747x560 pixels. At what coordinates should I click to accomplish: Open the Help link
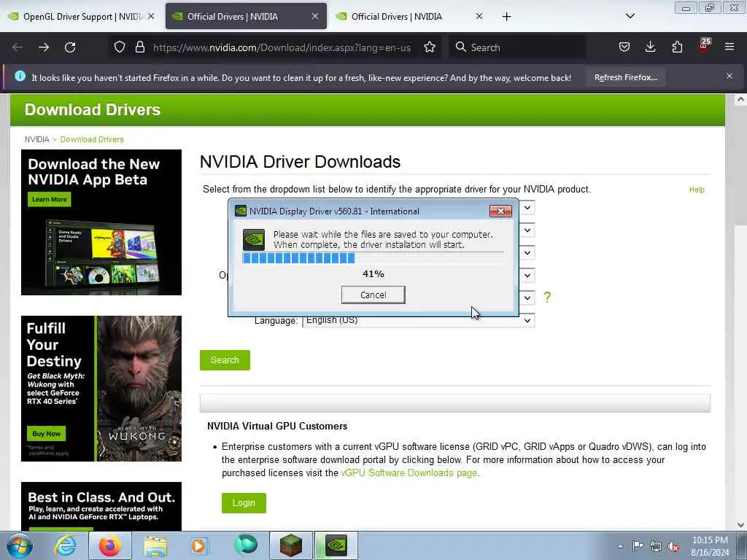697,190
